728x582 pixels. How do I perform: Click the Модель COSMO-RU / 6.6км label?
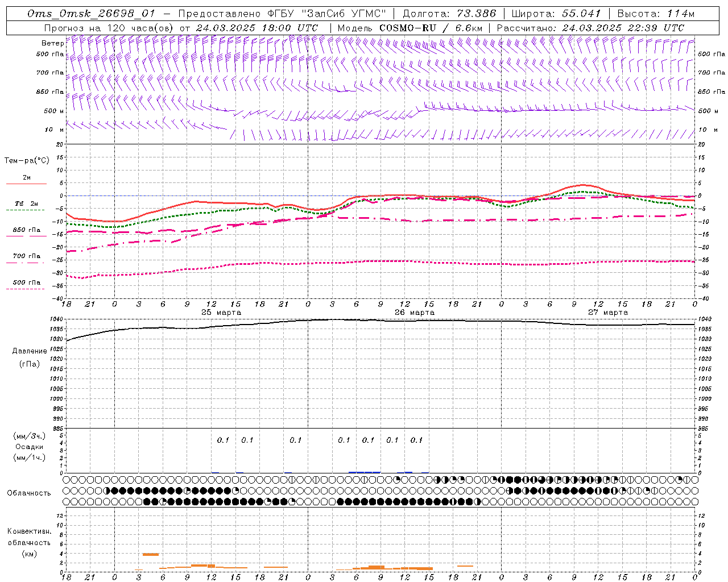(x=410, y=28)
